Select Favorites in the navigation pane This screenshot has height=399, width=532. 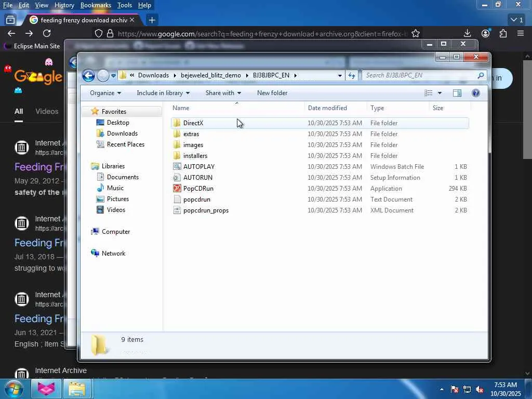(114, 112)
